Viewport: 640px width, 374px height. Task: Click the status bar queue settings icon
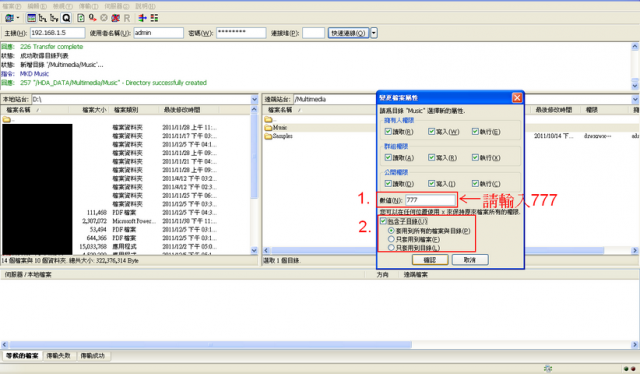548,369
